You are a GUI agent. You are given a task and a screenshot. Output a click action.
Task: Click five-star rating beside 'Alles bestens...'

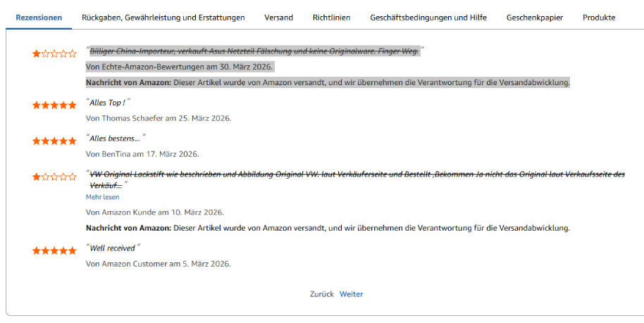54,141
